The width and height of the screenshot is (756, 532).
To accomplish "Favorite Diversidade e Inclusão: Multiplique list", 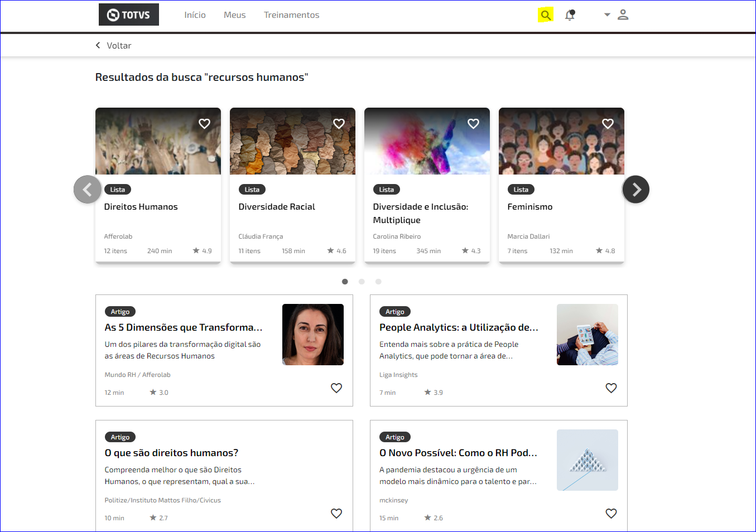I will coord(474,124).
